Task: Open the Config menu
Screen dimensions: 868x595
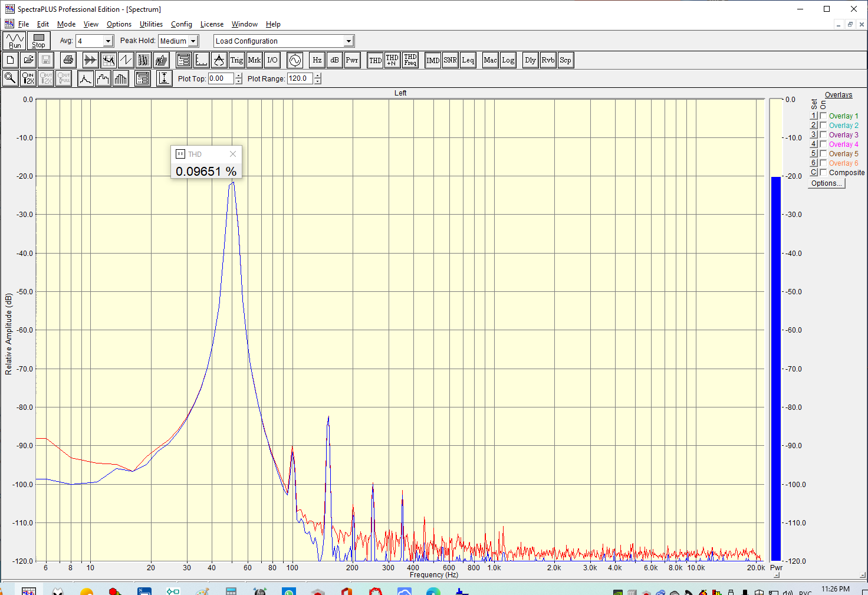Action: pyautogui.click(x=182, y=24)
